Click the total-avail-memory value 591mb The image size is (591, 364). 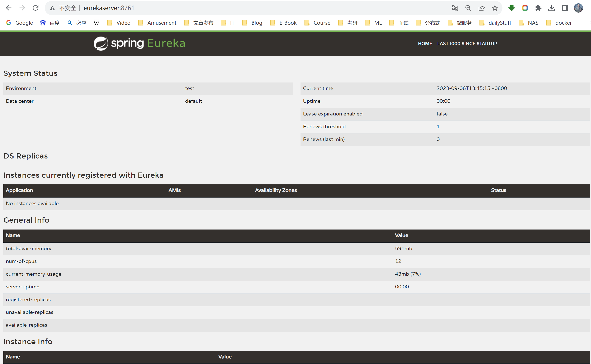click(403, 249)
